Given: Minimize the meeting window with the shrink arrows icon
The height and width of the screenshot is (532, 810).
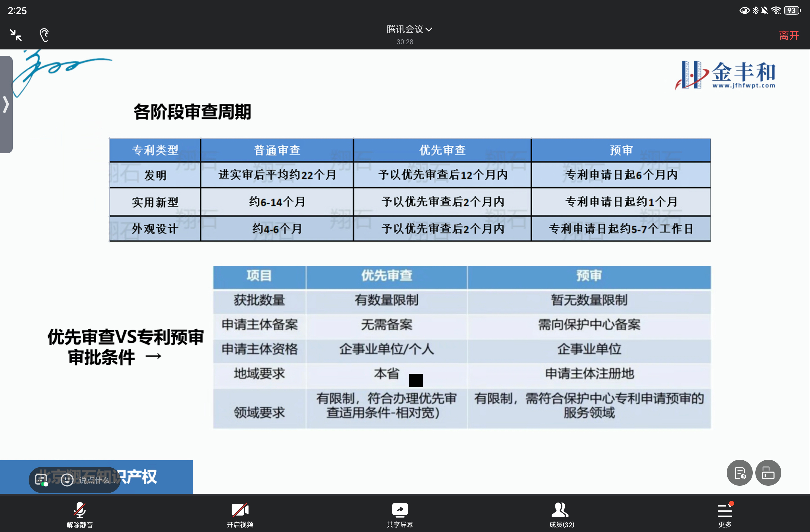Looking at the screenshot, I should (16, 35).
